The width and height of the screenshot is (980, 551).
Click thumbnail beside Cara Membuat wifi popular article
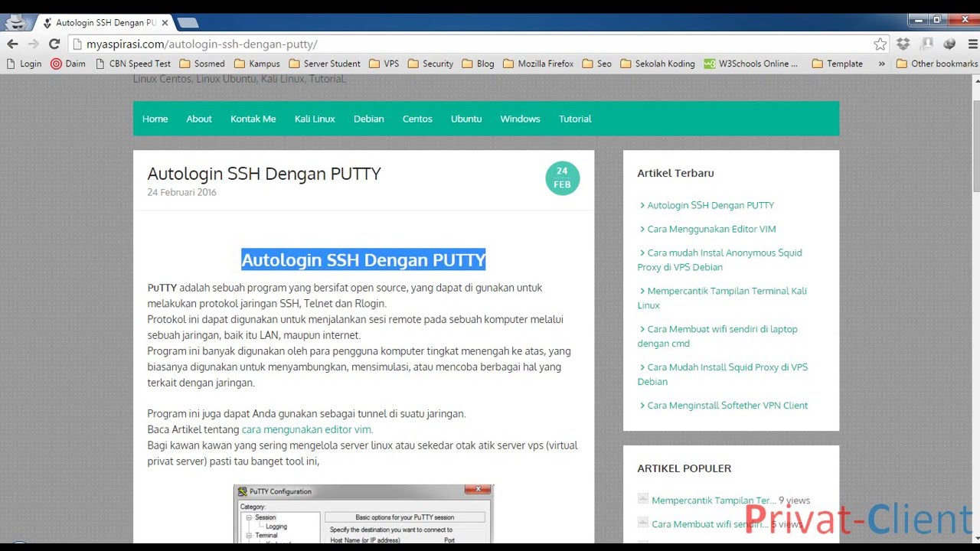[643, 522]
